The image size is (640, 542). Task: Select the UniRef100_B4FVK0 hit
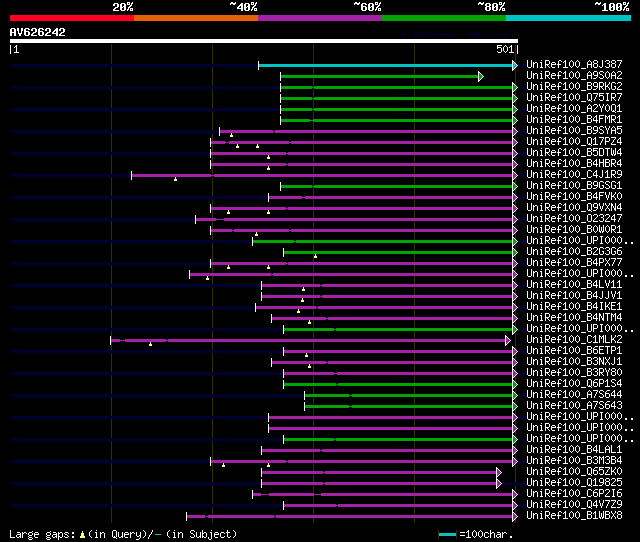coord(574,197)
